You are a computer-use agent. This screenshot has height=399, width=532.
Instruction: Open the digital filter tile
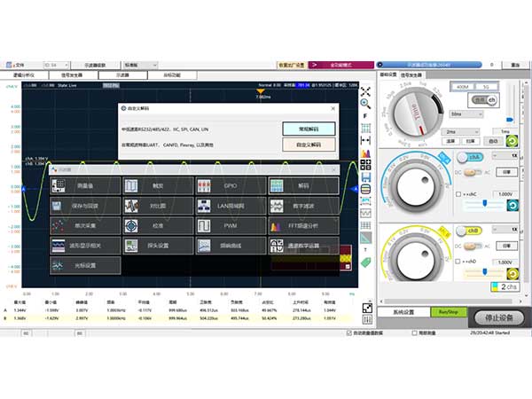pyautogui.click(x=303, y=206)
